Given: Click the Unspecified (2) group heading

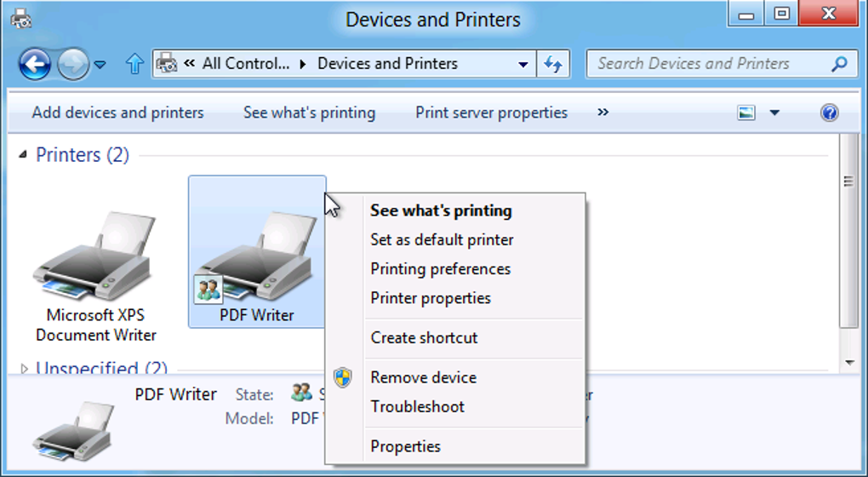Looking at the screenshot, I should pos(101,367).
